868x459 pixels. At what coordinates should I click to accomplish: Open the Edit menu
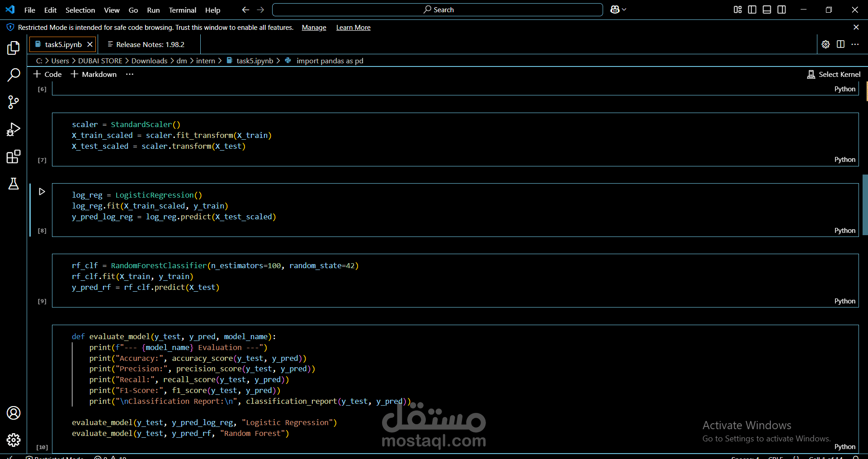coord(50,10)
